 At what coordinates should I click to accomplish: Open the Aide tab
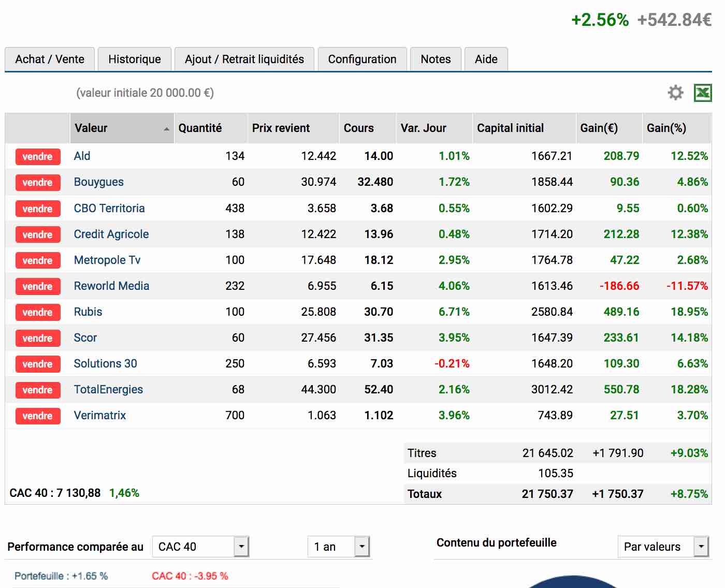click(486, 60)
